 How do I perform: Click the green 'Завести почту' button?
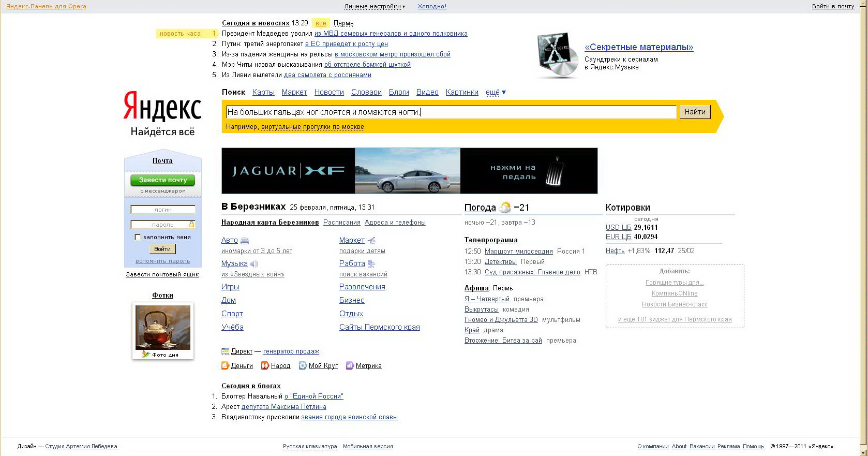[x=162, y=180]
